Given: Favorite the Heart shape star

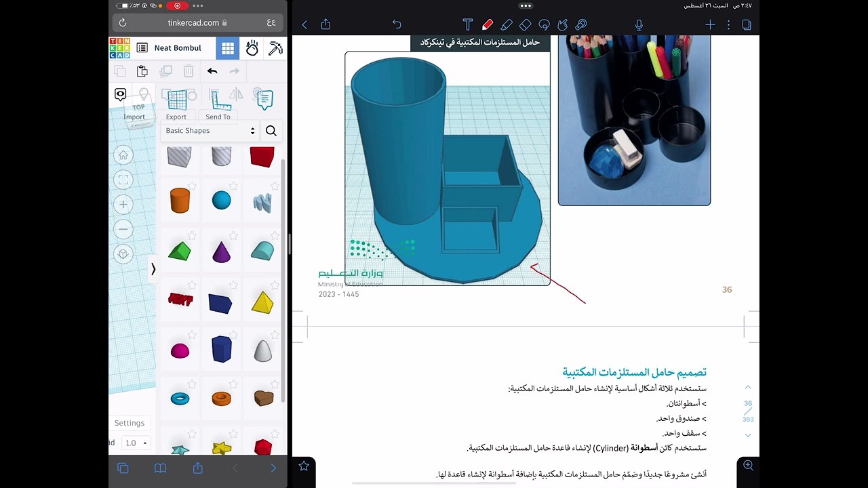Looking at the screenshot, I should click(275, 385).
